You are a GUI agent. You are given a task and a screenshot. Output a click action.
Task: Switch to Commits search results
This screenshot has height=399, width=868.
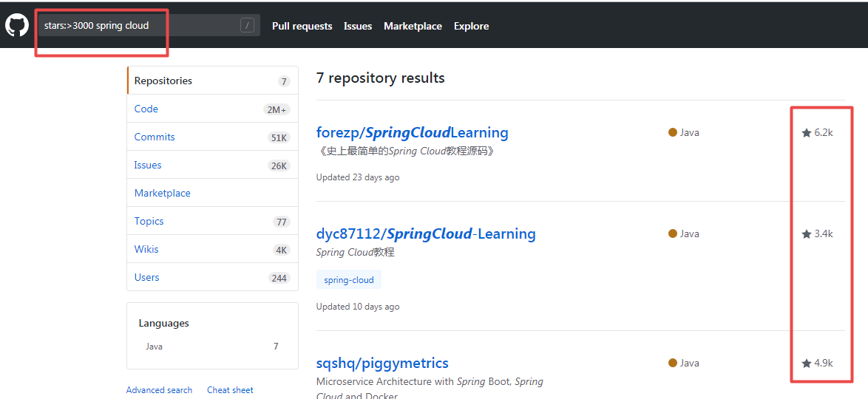click(x=213, y=137)
